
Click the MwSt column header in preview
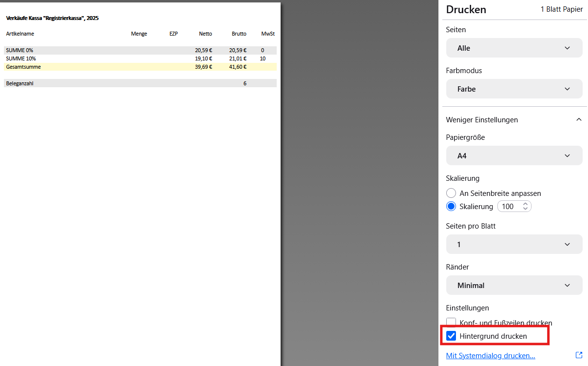pyautogui.click(x=268, y=34)
